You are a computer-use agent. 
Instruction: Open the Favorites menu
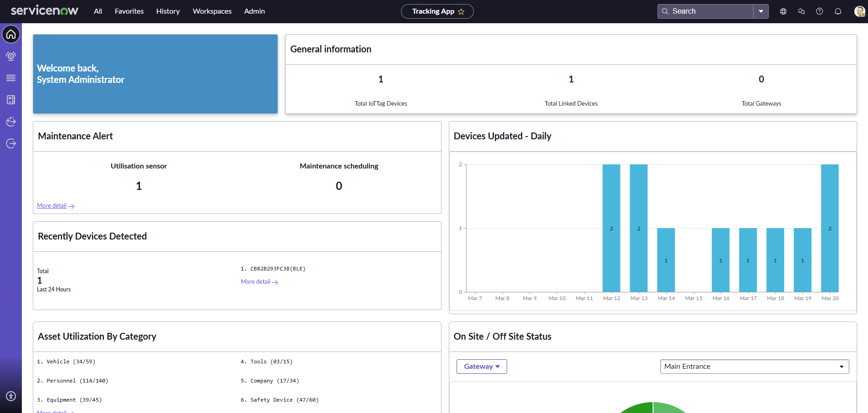tap(129, 11)
